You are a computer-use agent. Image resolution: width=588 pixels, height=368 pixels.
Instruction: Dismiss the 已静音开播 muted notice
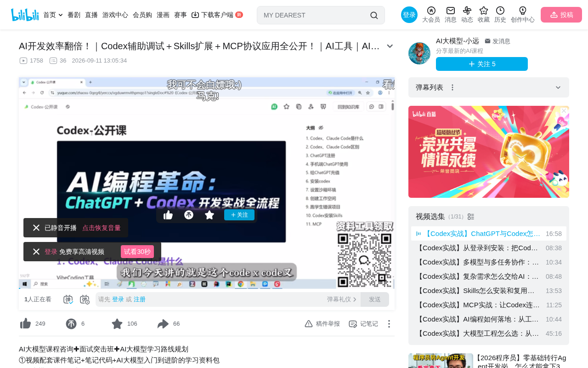36,228
